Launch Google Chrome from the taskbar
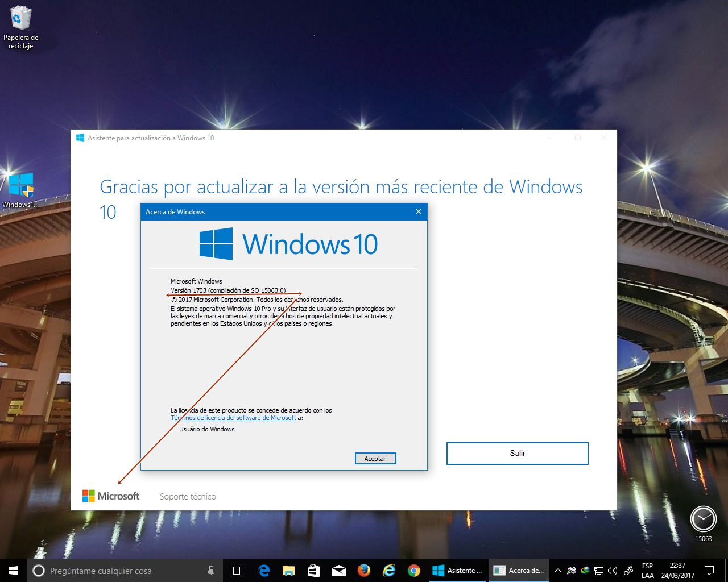The image size is (728, 582). (414, 571)
